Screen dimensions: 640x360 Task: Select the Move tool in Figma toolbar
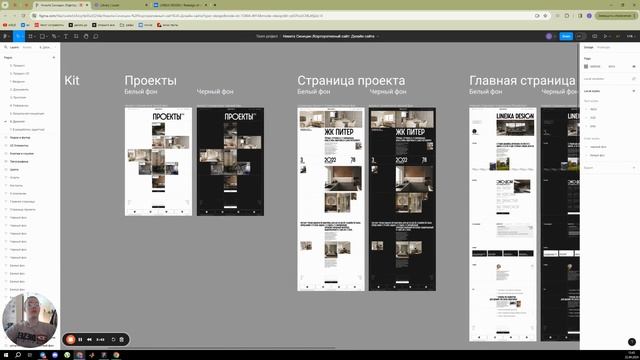click(18, 36)
